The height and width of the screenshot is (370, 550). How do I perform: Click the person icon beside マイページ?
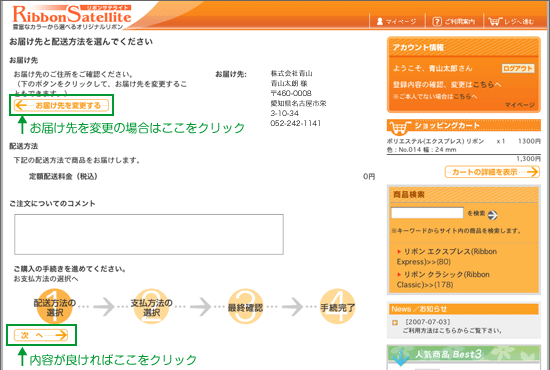tap(380, 21)
